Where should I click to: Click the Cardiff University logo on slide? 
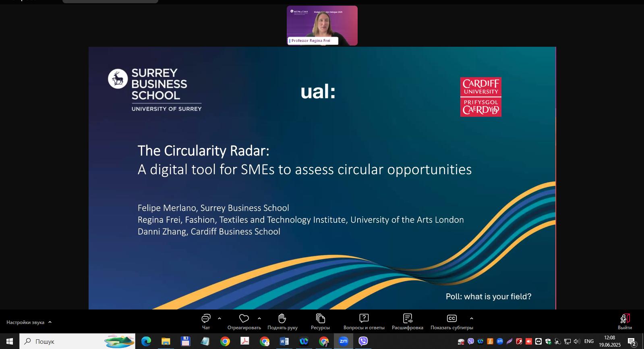[x=481, y=97]
